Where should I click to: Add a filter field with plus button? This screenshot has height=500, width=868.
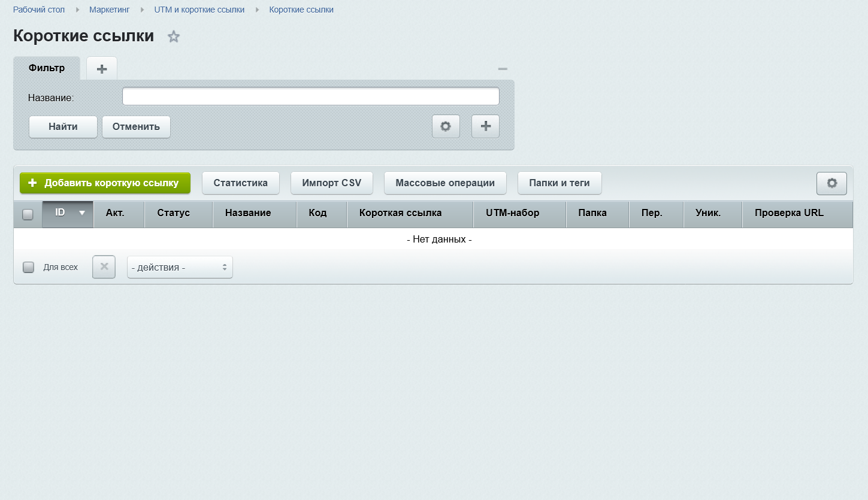[485, 126]
